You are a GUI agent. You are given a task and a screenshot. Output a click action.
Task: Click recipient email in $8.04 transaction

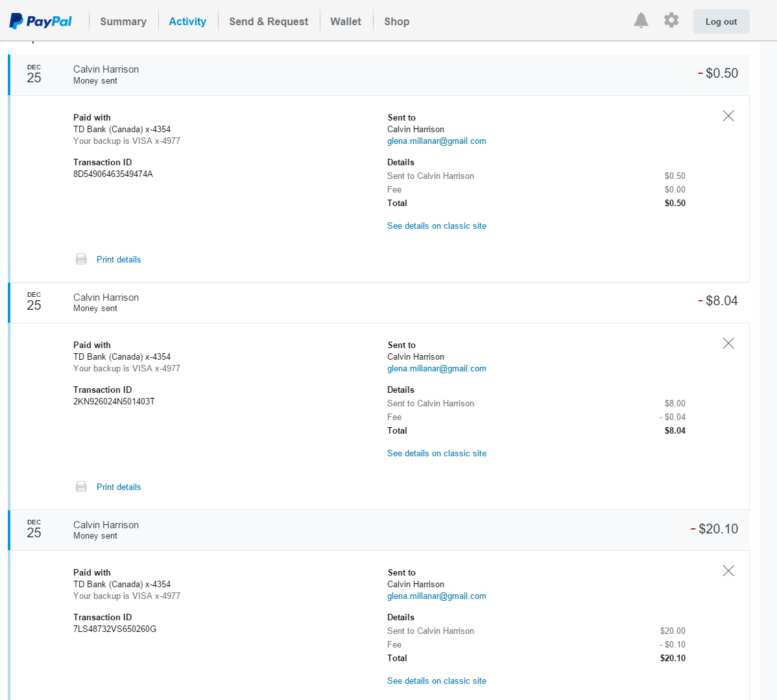(436, 369)
